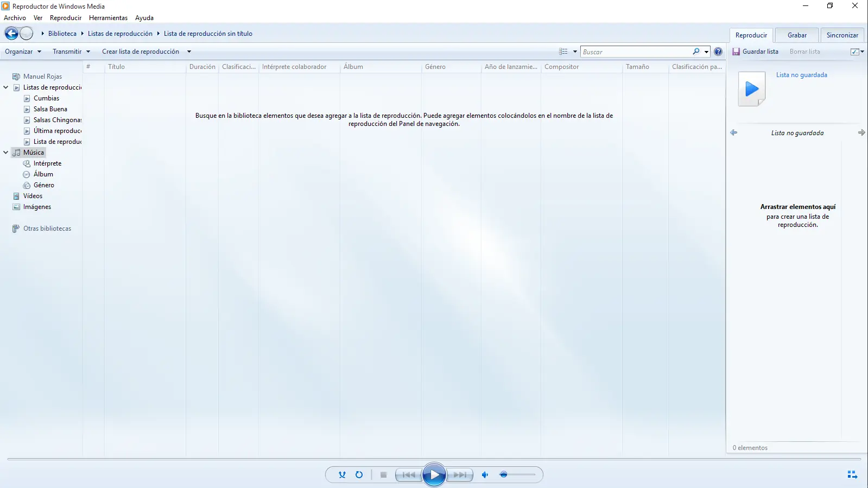Open the Archivo menu
868x488 pixels.
coord(15,18)
